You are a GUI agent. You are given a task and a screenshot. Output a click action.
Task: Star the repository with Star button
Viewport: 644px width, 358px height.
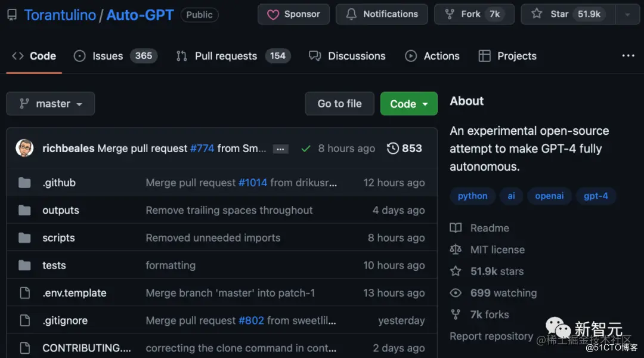568,14
